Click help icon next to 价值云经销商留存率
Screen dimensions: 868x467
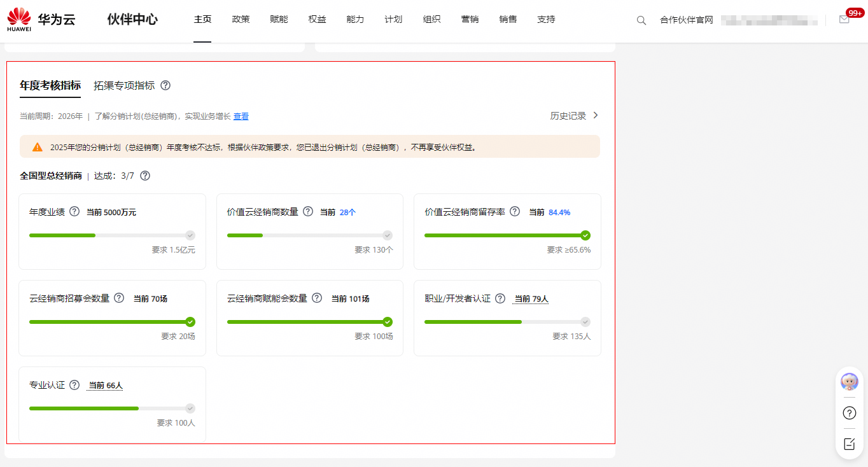coord(515,212)
